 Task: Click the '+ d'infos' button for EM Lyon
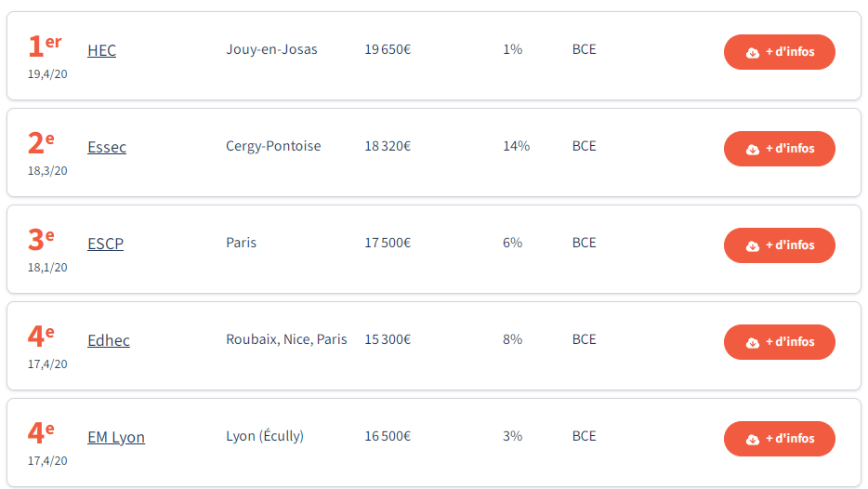pos(780,439)
